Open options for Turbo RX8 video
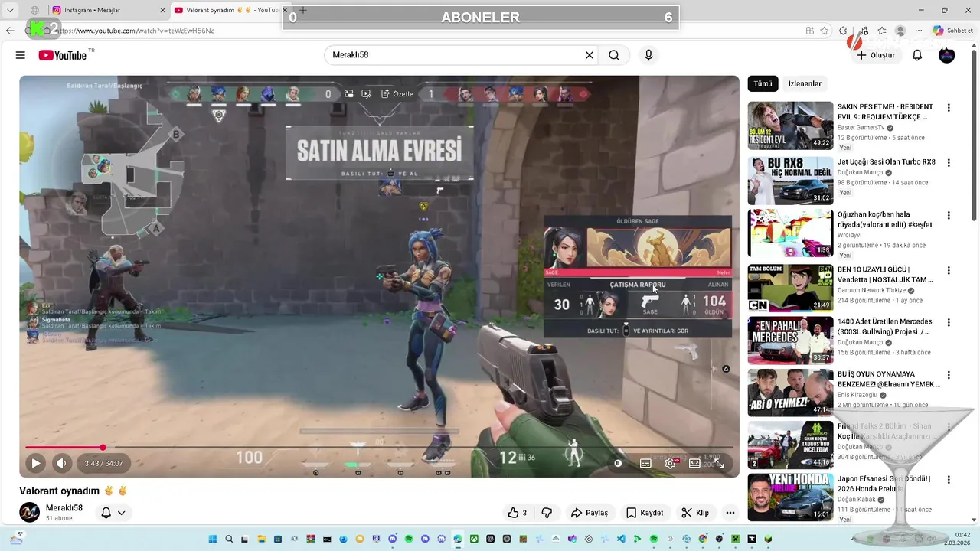 pyautogui.click(x=949, y=163)
